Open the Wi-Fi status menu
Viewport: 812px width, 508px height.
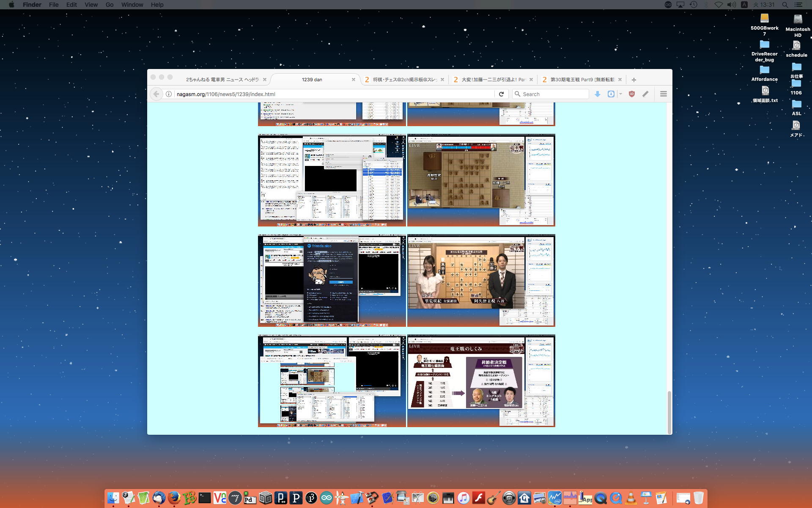[719, 5]
